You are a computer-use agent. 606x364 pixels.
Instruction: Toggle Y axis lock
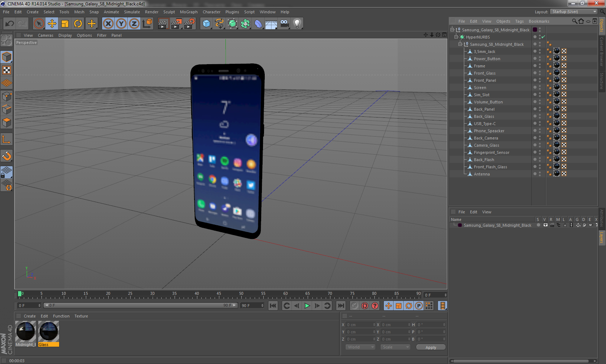click(121, 24)
